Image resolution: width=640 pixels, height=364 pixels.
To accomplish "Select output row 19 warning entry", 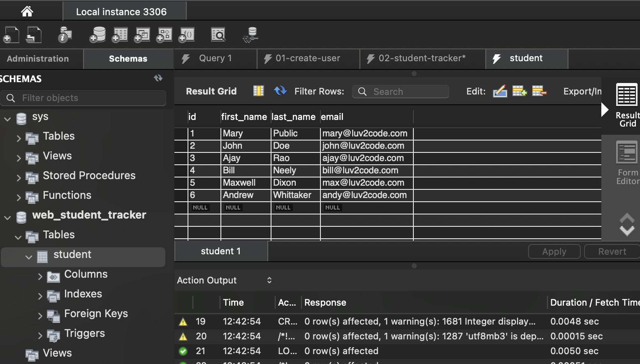I will click(407, 321).
